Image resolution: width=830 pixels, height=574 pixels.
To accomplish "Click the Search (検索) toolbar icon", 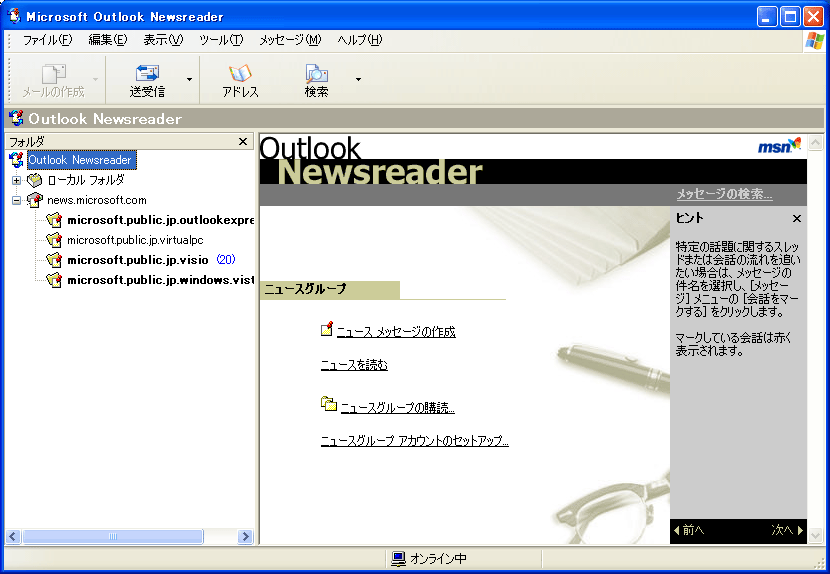I will 317,80.
